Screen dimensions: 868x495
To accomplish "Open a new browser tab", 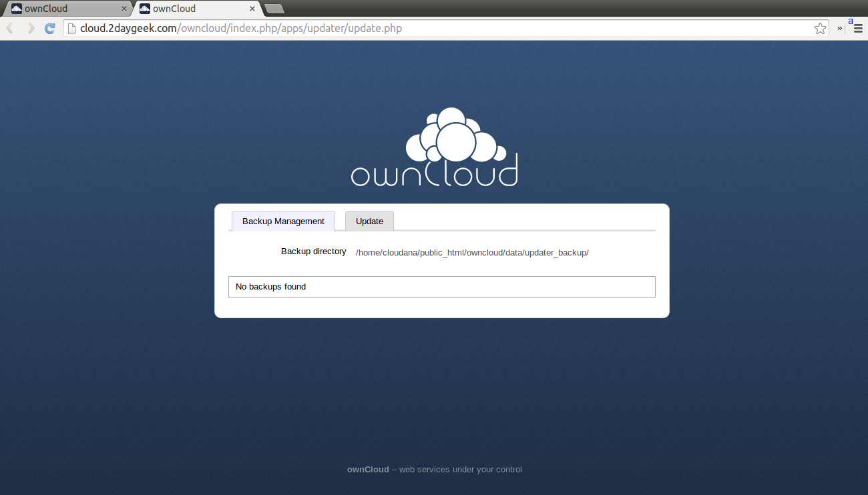I will pyautogui.click(x=274, y=9).
